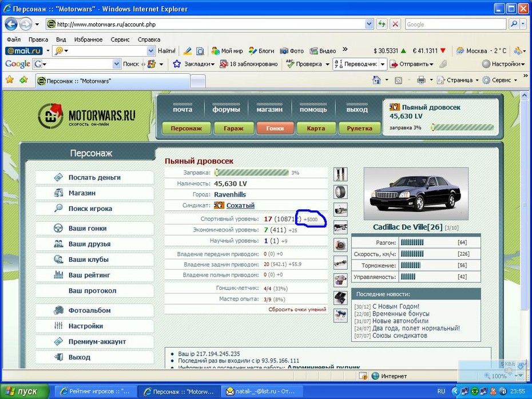This screenshot has width=532, height=399.
Task: Click the IE Back navigation arrow
Action: tap(11, 24)
